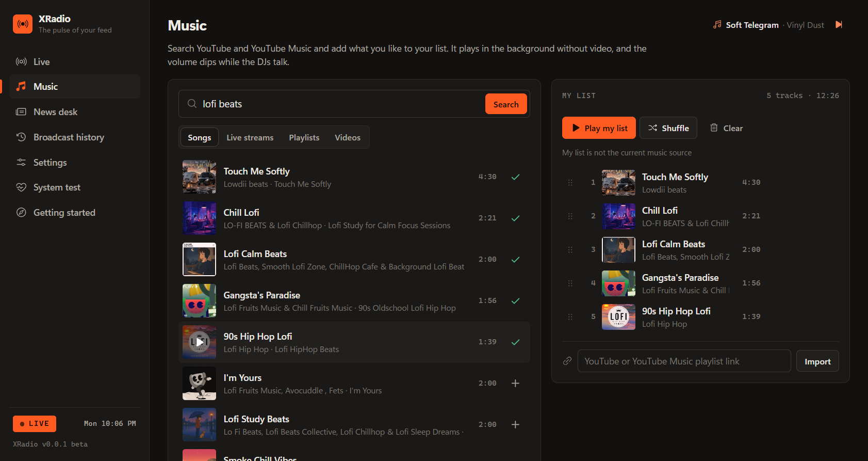Switch to the Videos tab

[x=348, y=138]
